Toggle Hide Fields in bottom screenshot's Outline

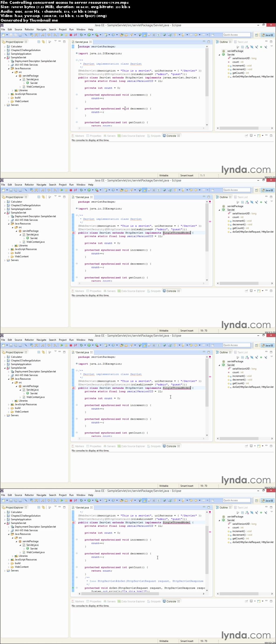[252, 513]
